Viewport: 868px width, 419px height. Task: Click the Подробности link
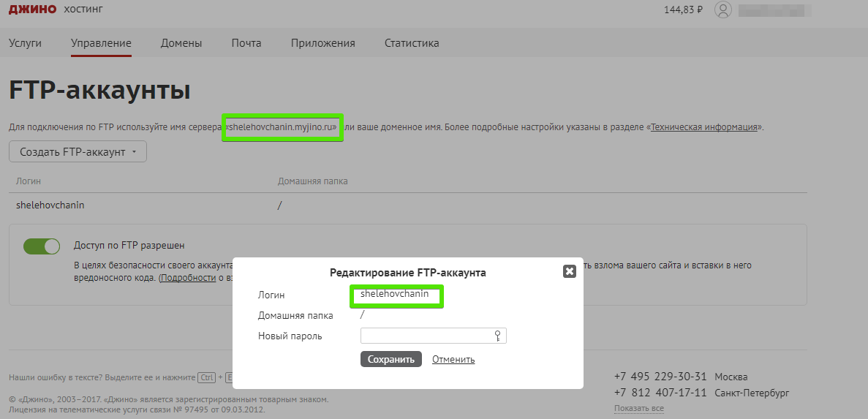point(189,277)
